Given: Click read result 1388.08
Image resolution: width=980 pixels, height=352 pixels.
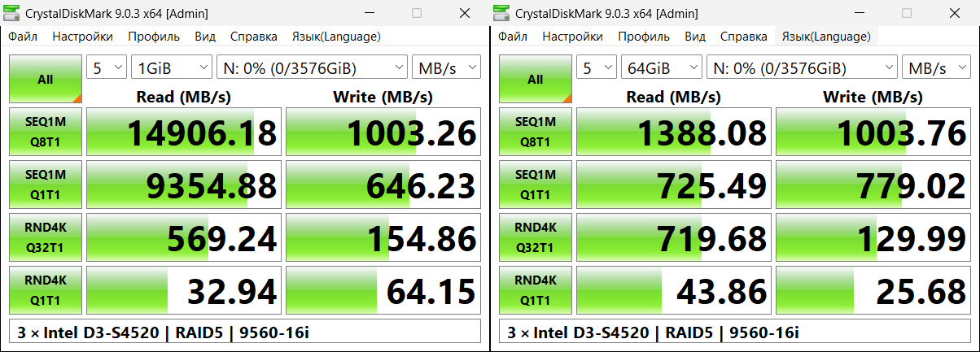Looking at the screenshot, I should point(674,132).
